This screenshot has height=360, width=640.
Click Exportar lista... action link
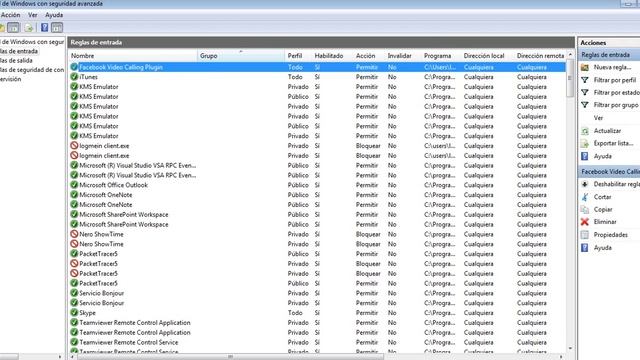coord(613,143)
